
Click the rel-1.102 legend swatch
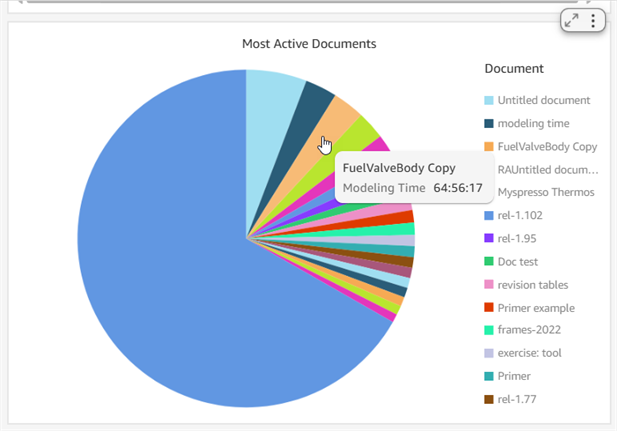pos(489,215)
